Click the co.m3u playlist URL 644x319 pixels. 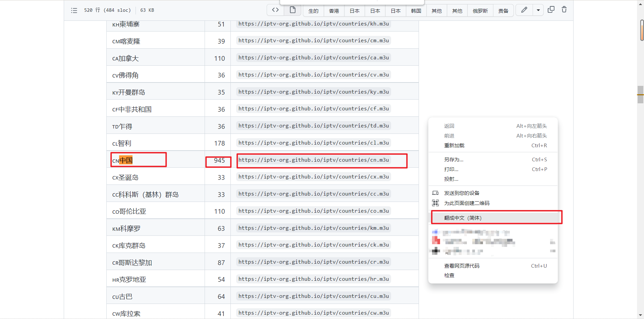[x=314, y=211]
